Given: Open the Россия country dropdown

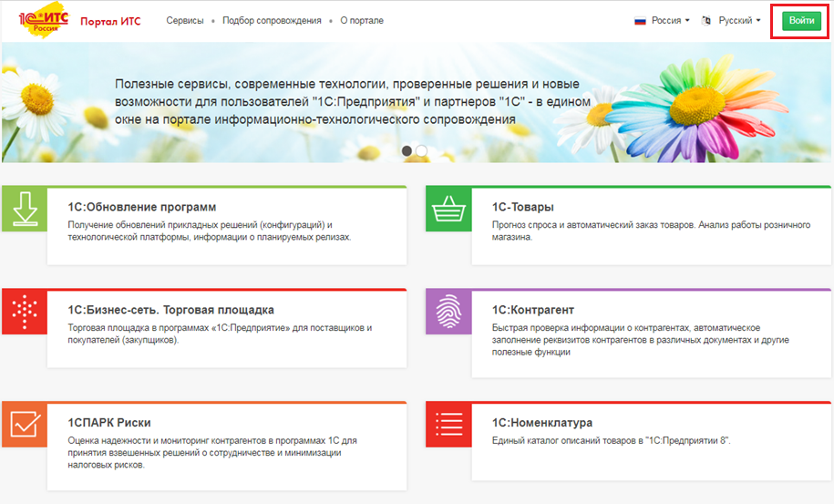Looking at the screenshot, I should (669, 20).
